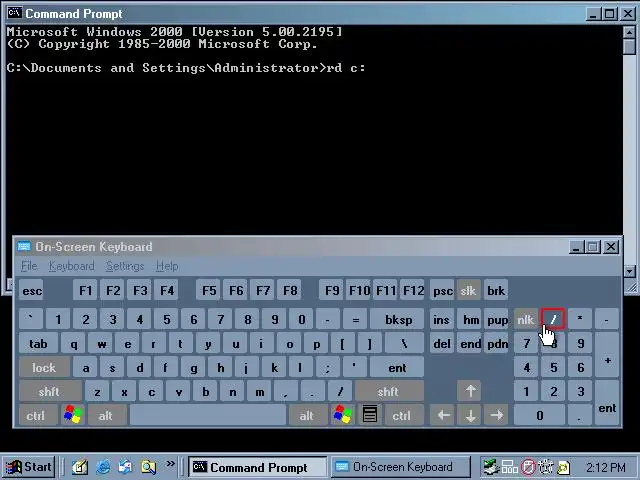Click the Command Prompt title bar icon

(15, 13)
